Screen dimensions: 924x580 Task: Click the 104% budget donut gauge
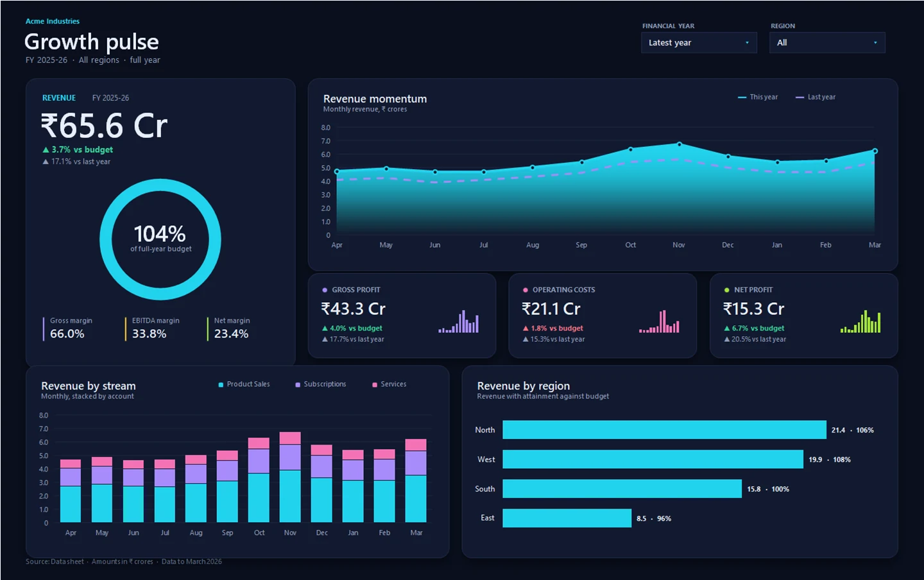pyautogui.click(x=160, y=239)
